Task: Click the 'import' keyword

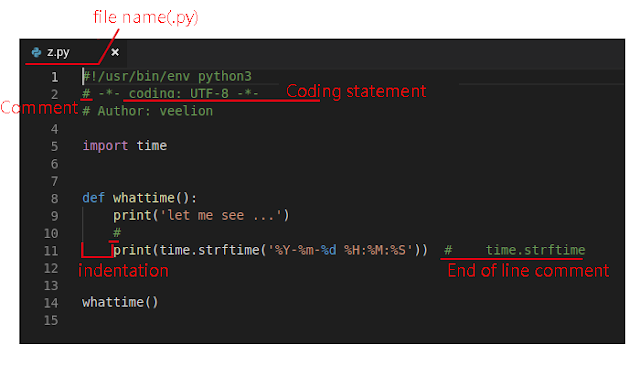Action: [x=105, y=146]
